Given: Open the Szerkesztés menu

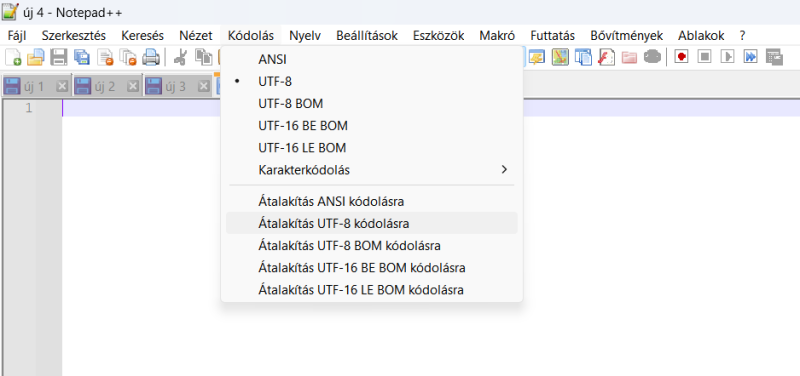Looking at the screenshot, I should pyautogui.click(x=74, y=36).
